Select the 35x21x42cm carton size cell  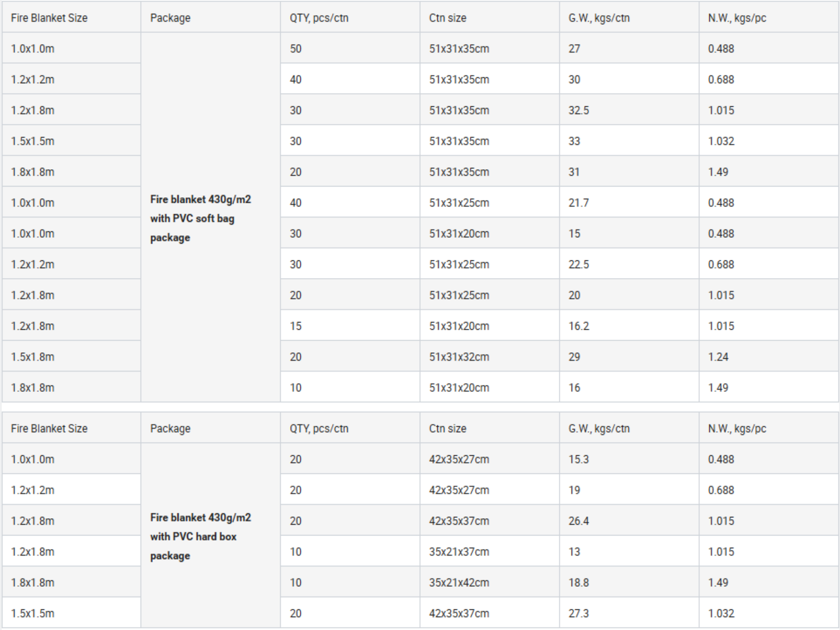pyautogui.click(x=459, y=583)
